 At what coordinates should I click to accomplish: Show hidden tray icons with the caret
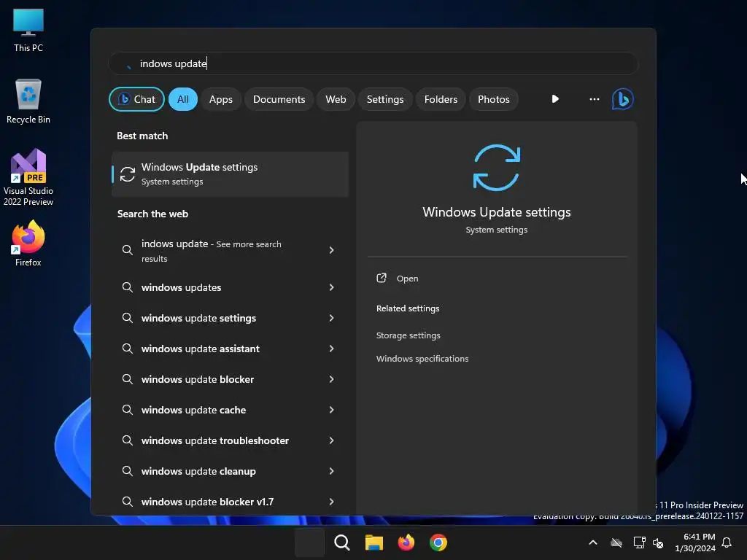593,542
